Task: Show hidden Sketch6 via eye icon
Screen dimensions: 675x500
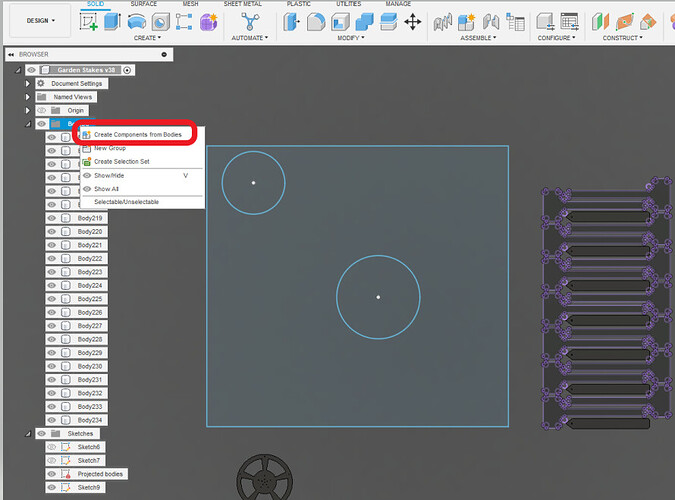Action: pos(52,447)
